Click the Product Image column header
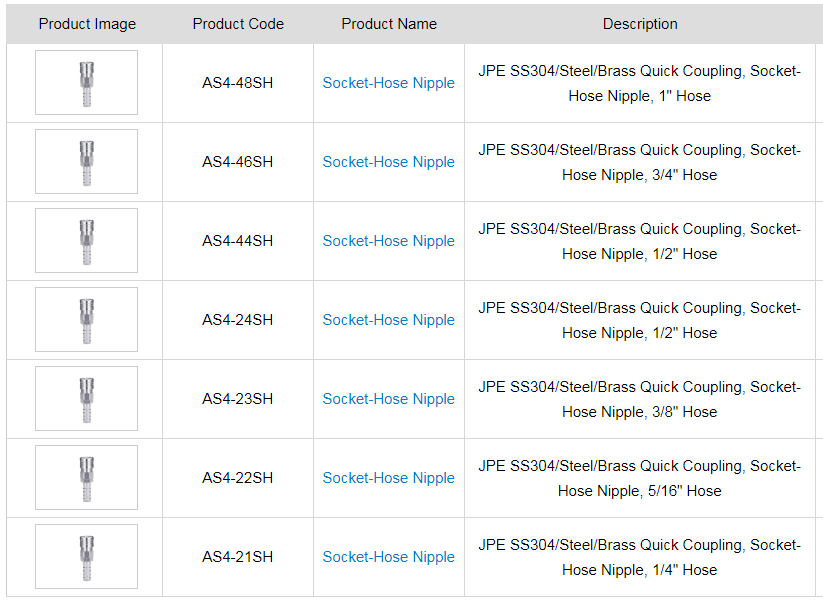Screen dimensions: 823x603 (87, 24)
